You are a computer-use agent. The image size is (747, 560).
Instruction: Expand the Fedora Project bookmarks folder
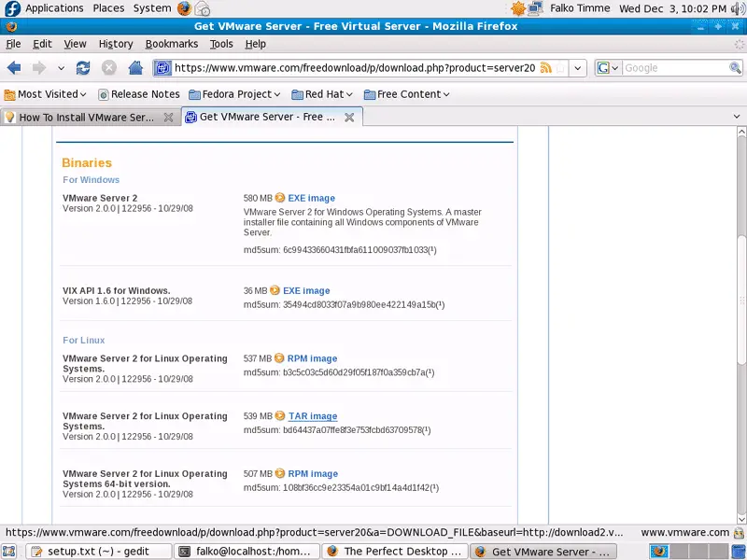coord(234,94)
